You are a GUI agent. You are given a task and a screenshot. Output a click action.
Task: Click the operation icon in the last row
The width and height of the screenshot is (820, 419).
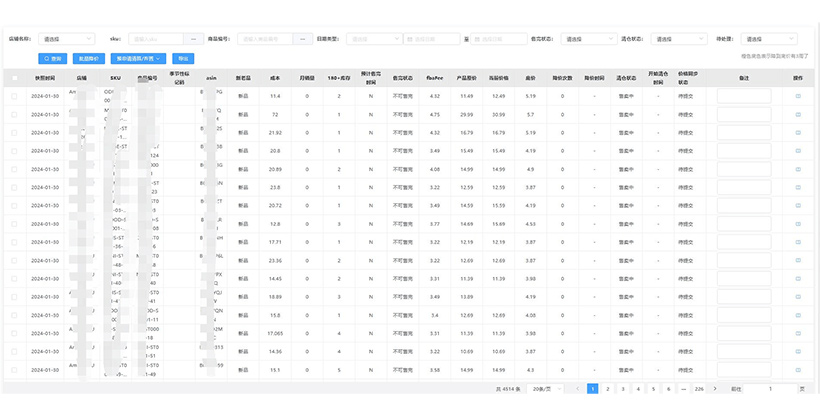pyautogui.click(x=797, y=368)
